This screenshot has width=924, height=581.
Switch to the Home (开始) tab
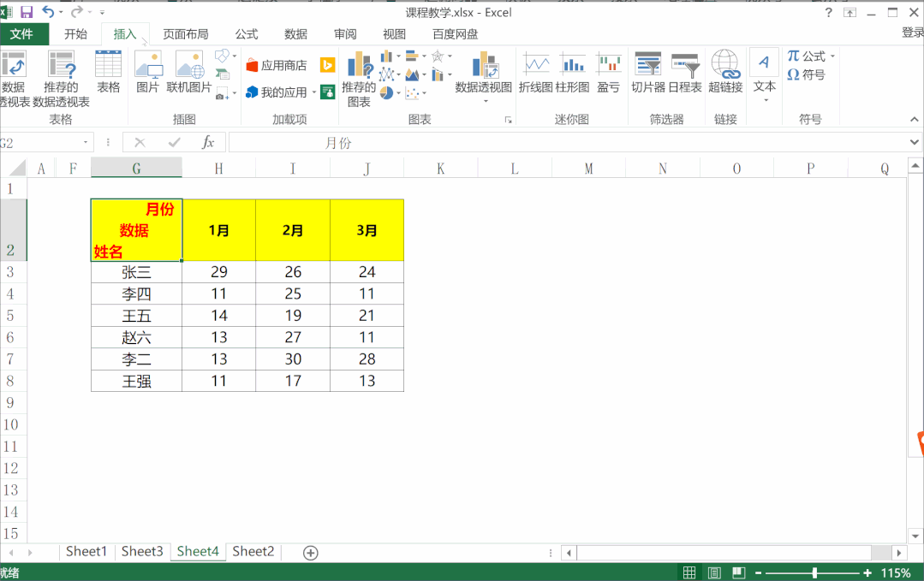click(x=75, y=34)
